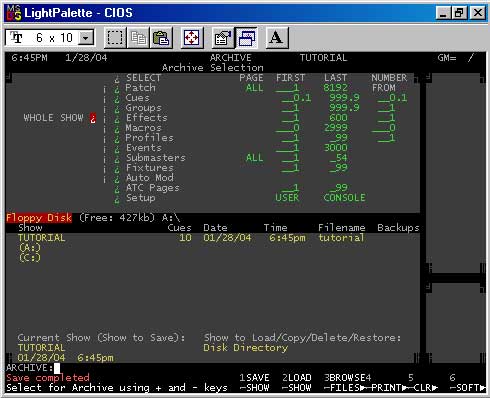Screen dimensions: 490x398
Task: Close the LightPalette window
Action: (x=477, y=13)
